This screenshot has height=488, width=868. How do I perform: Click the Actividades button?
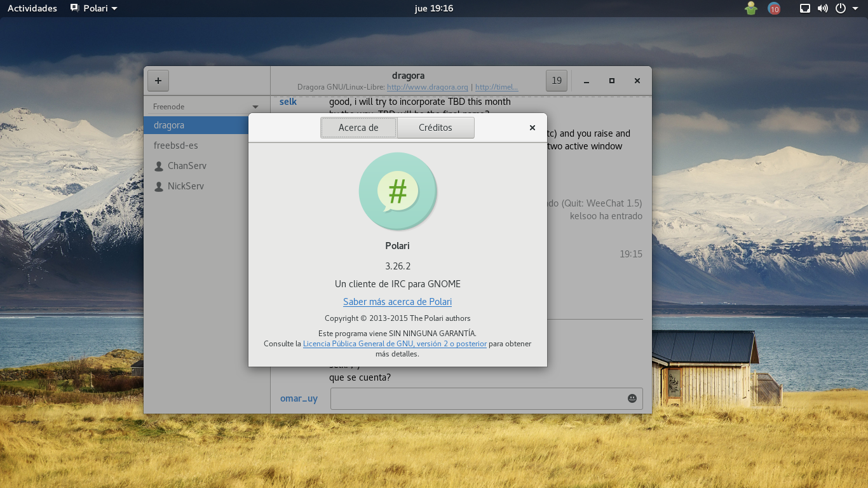[x=32, y=8]
